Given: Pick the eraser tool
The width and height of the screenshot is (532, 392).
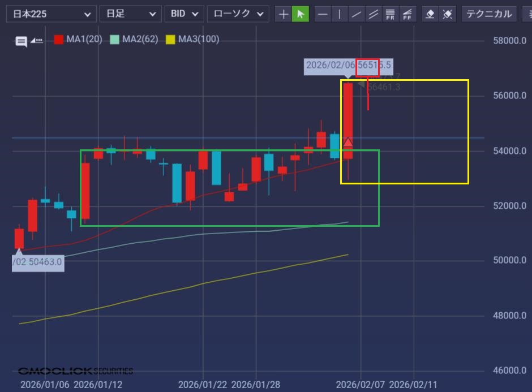Looking at the screenshot, I should [430, 14].
